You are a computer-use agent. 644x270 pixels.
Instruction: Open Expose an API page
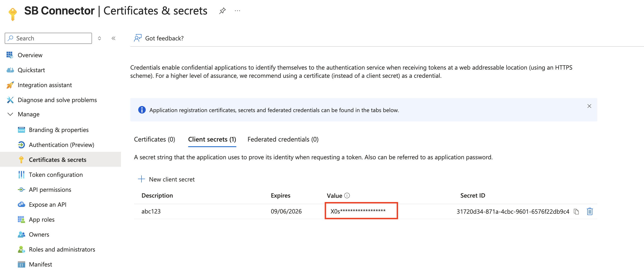[47, 205]
